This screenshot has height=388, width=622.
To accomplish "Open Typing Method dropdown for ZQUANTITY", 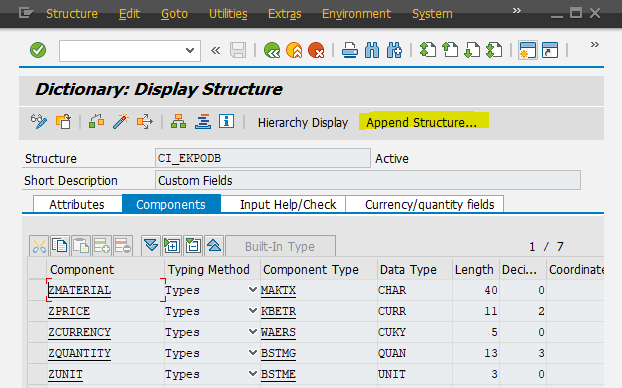I will tap(252, 353).
